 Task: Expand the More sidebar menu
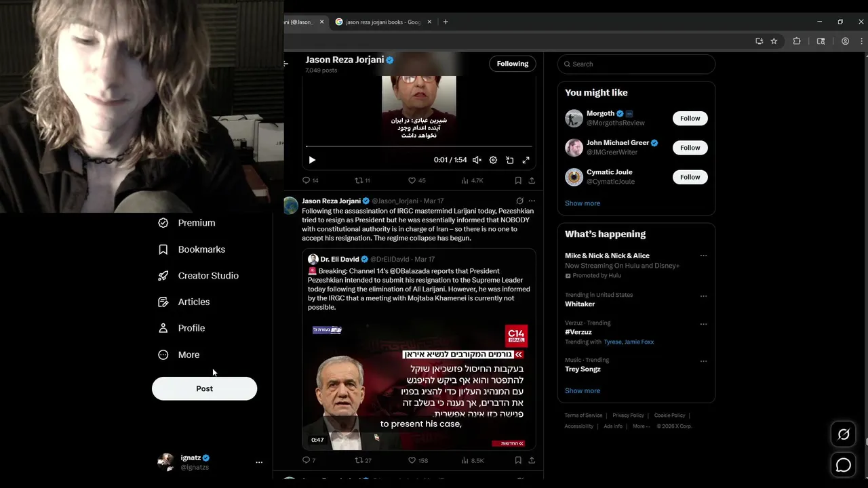coord(180,354)
